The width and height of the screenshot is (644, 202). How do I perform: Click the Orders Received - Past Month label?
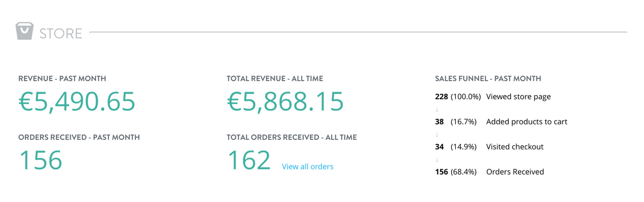(x=79, y=137)
